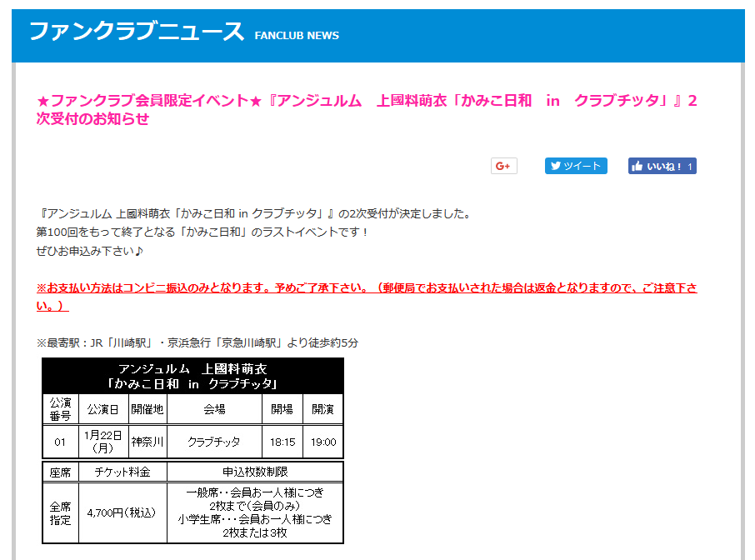Click the line mentioning 第100回 last event
The height and width of the screenshot is (560, 755).
pyautogui.click(x=202, y=232)
